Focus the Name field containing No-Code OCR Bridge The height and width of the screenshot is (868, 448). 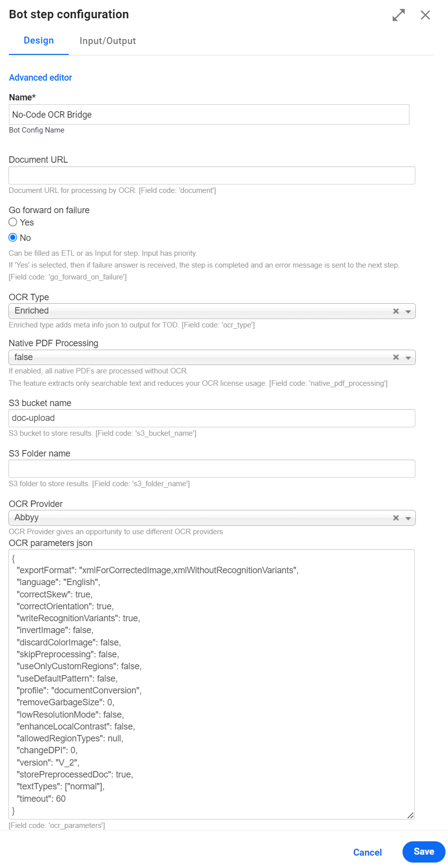(x=209, y=114)
